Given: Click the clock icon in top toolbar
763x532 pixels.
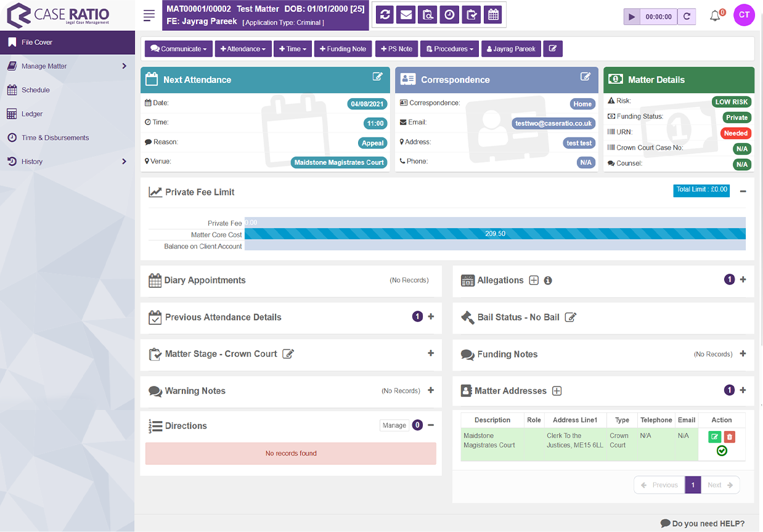Looking at the screenshot, I should pos(450,15).
